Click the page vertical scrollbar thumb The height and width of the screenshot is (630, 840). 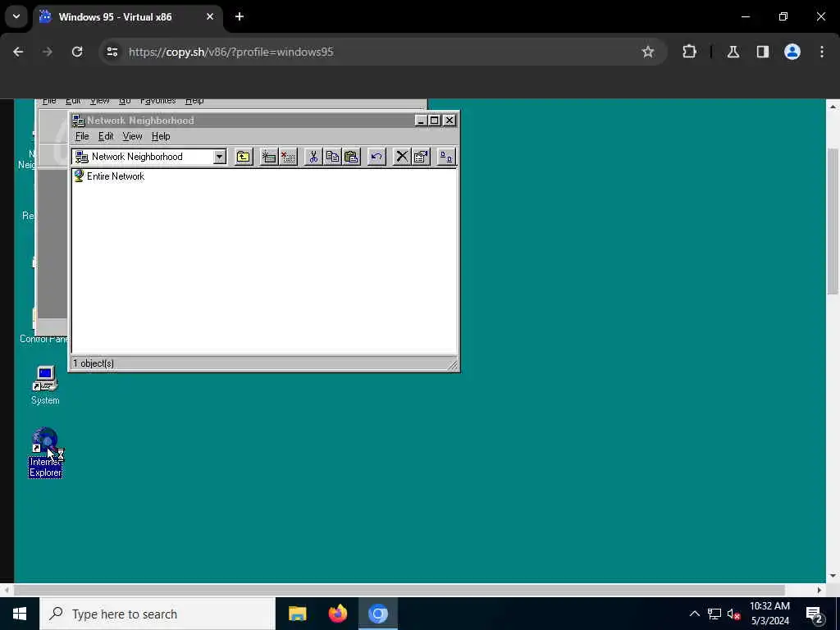coord(833,221)
